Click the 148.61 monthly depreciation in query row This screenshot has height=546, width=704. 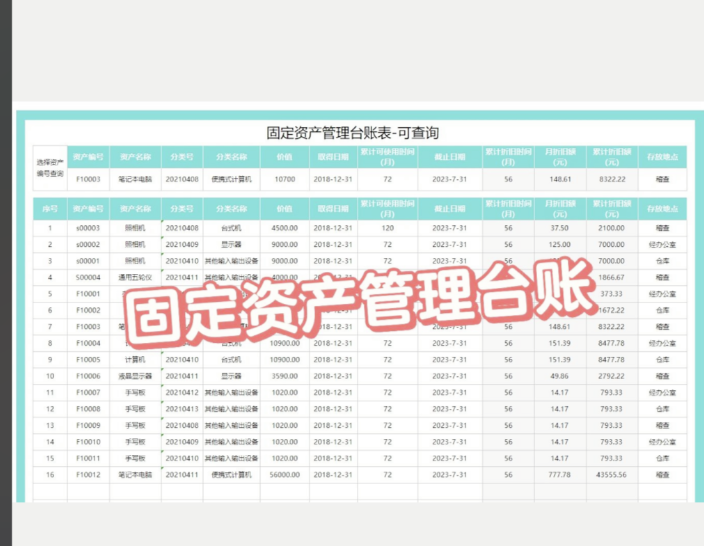(x=560, y=179)
